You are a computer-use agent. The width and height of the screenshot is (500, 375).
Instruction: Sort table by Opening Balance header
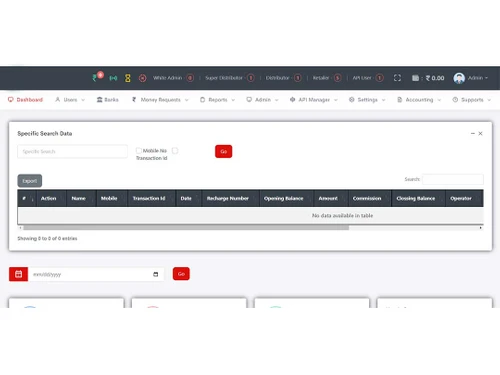pos(286,198)
